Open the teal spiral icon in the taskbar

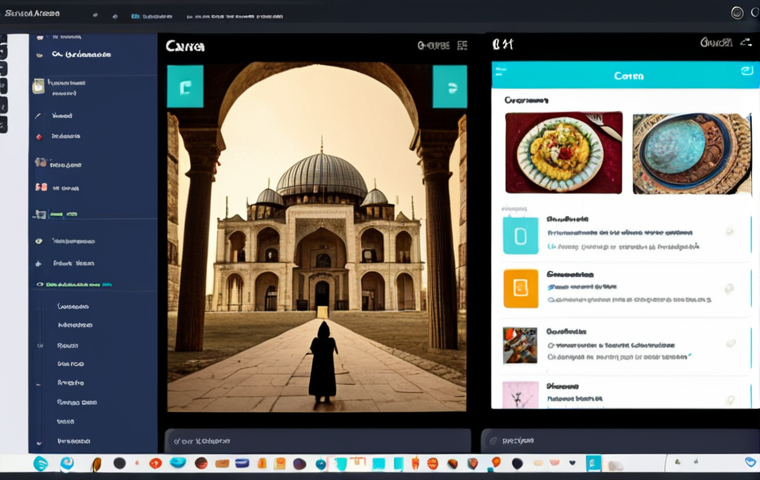tap(41, 464)
